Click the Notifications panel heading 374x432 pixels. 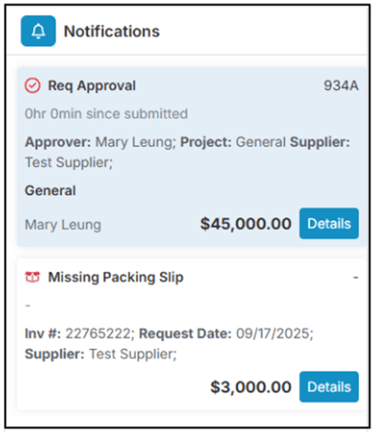point(112,31)
